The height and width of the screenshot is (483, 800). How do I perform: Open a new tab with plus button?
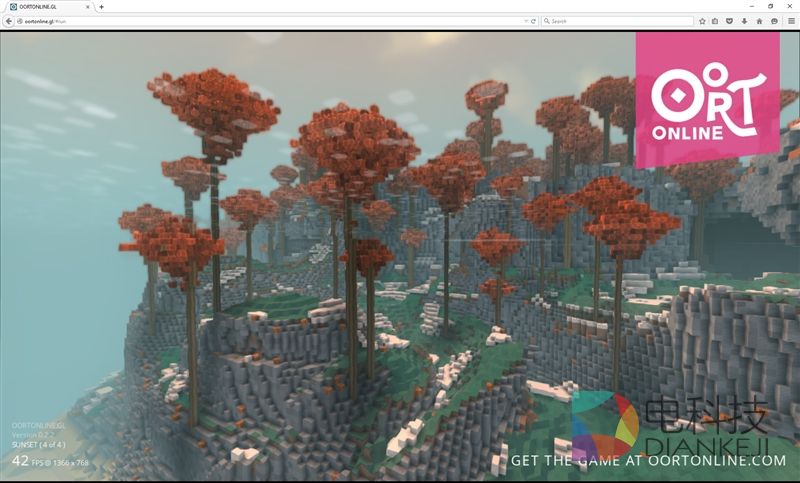[101, 6]
